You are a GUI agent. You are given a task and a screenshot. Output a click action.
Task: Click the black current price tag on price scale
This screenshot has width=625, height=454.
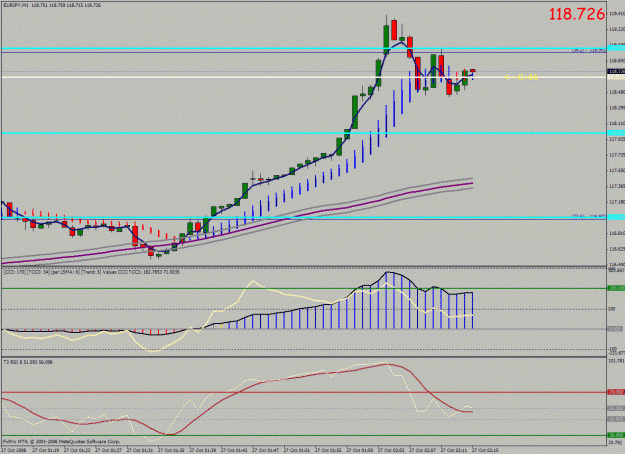tap(616, 71)
